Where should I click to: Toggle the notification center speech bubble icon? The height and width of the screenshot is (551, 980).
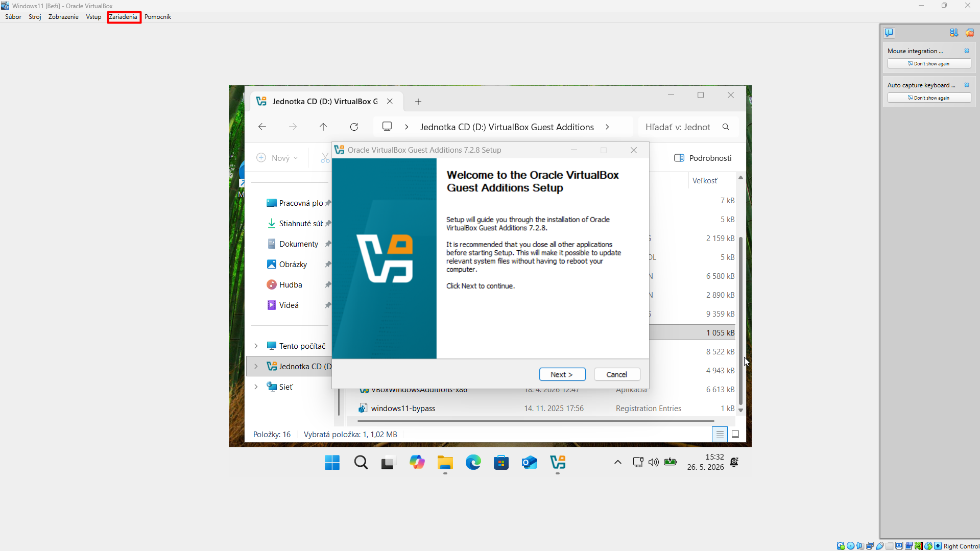coord(889,33)
